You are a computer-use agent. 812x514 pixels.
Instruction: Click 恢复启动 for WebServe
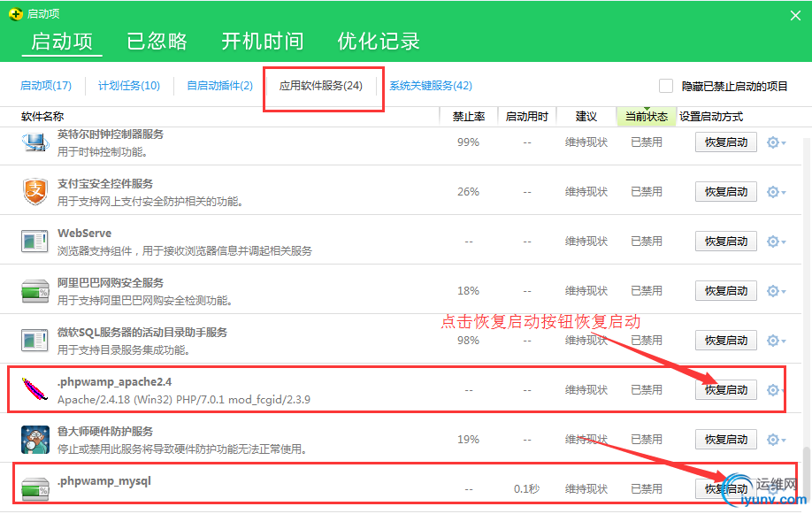pyautogui.click(x=725, y=242)
